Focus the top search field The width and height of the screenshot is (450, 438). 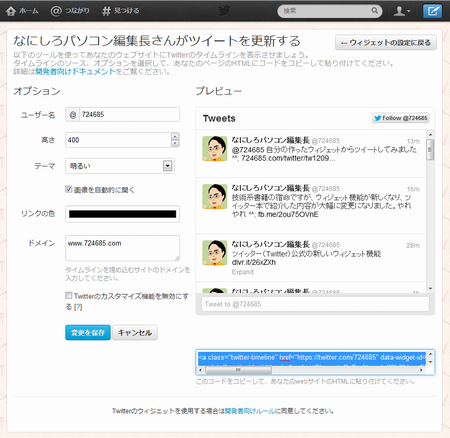click(330, 11)
